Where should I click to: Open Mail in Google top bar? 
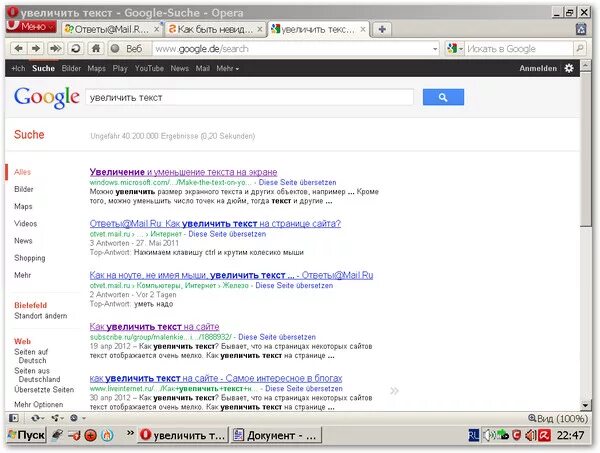point(202,68)
